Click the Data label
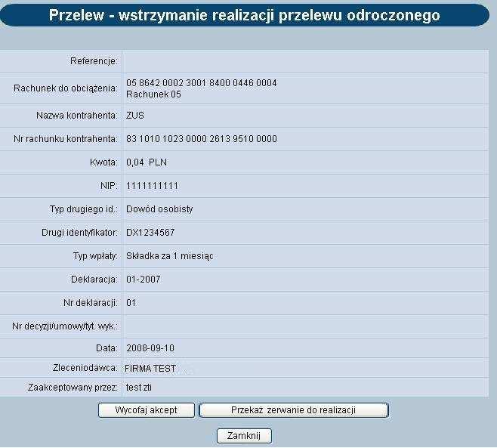 [x=106, y=348]
